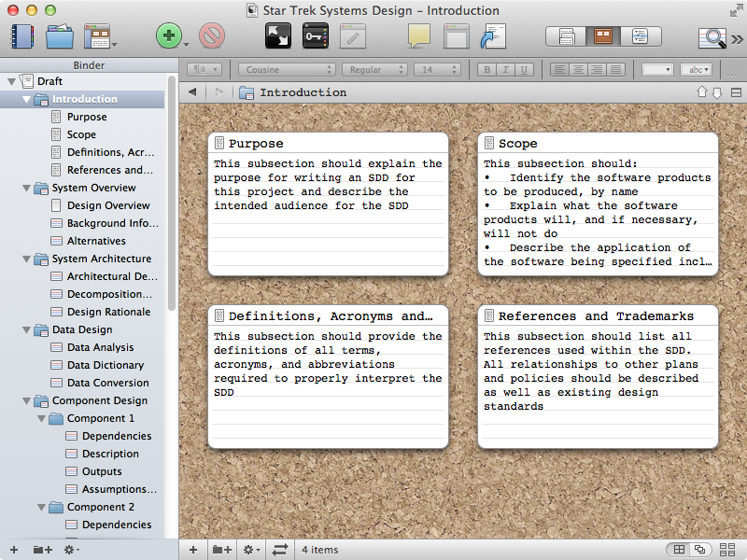Switch to Scrivenings view mode
Image resolution: width=747 pixels, height=560 pixels.
[x=566, y=36]
